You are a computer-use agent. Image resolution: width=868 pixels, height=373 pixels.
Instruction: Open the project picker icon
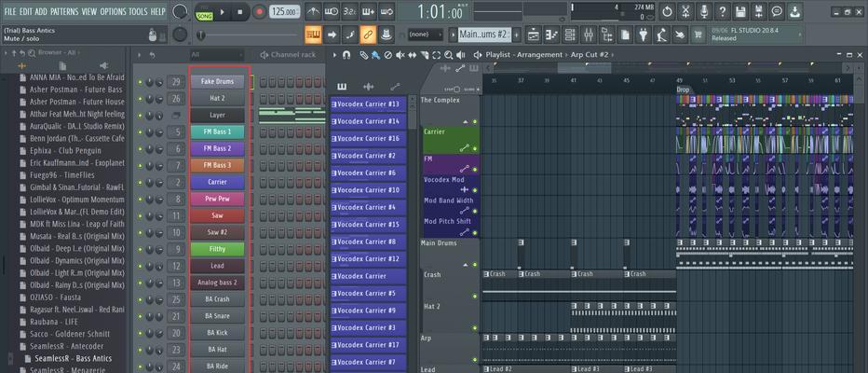coord(625,35)
